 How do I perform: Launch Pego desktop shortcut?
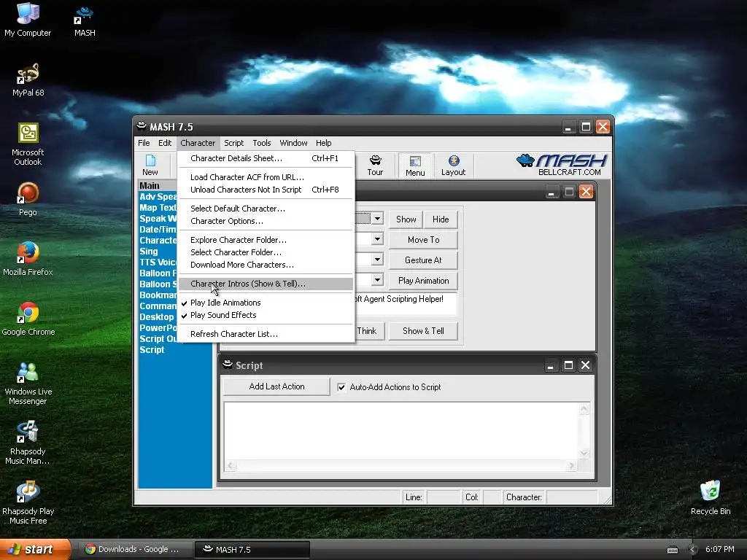click(x=28, y=200)
